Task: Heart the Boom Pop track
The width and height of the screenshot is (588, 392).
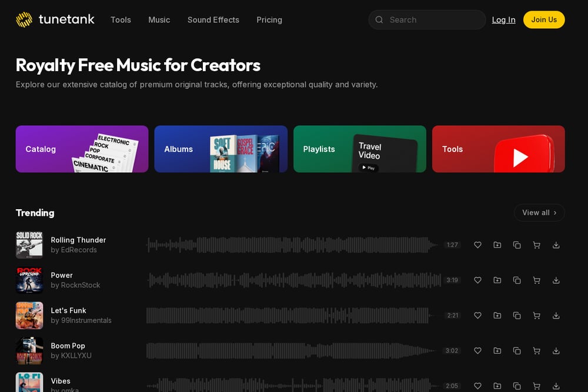Action: coord(477,351)
